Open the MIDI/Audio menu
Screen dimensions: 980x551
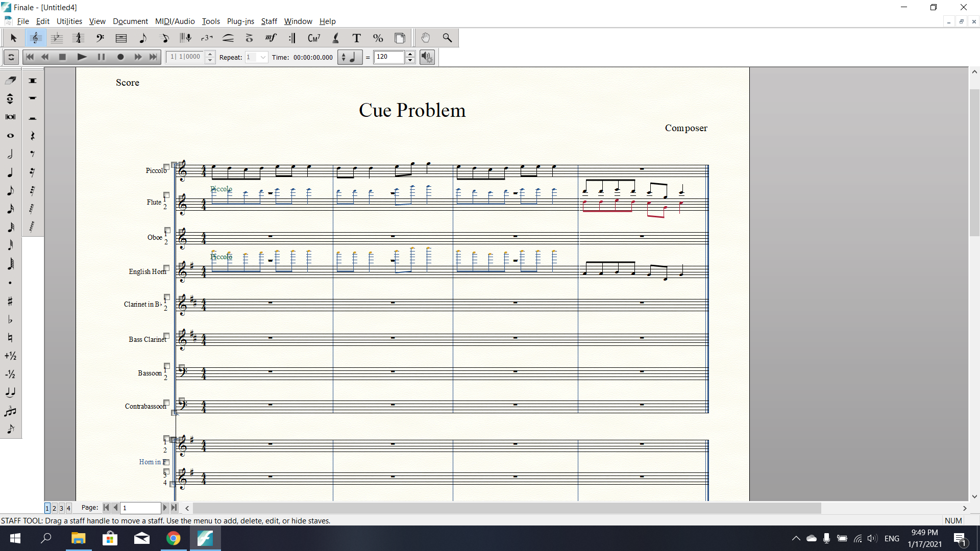[175, 21]
